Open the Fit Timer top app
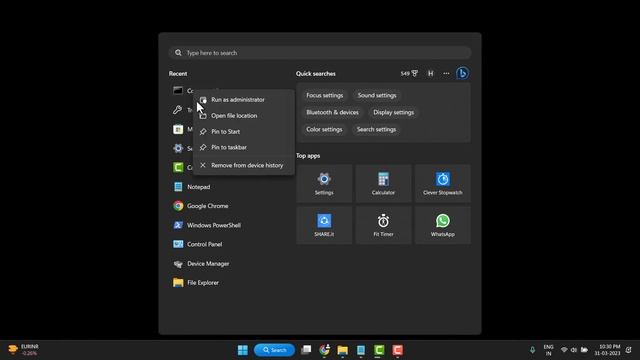Image resolution: width=640 pixels, height=360 pixels. point(383,225)
